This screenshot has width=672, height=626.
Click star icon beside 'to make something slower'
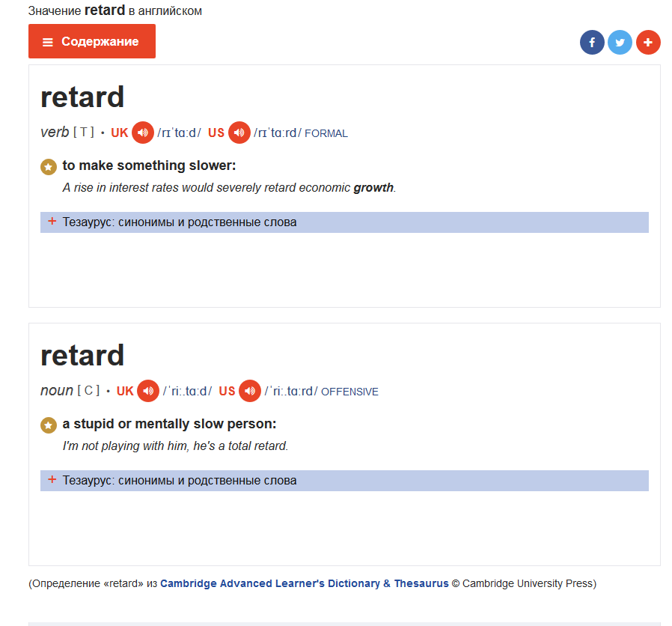pos(49,166)
